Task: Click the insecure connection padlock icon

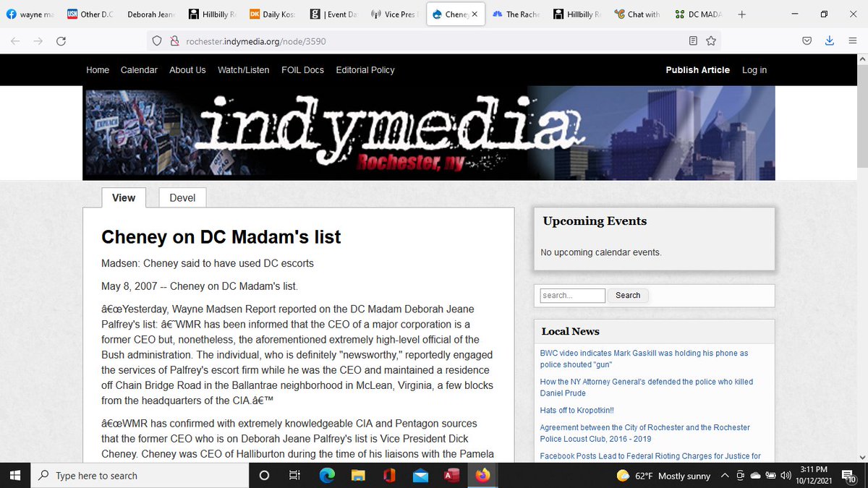Action: [x=174, y=41]
